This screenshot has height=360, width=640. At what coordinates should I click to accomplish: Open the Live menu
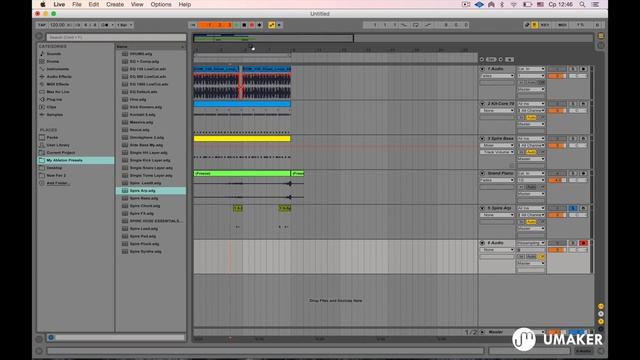[x=59, y=4]
